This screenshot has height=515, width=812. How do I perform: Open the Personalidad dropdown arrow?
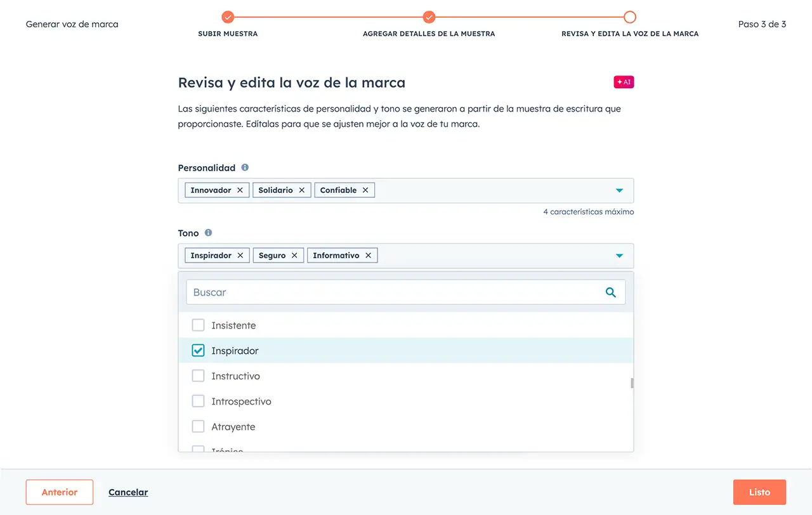tap(620, 191)
